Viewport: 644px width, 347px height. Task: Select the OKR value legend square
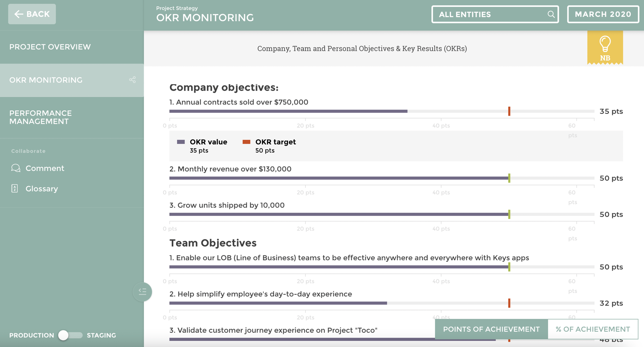[x=181, y=142]
